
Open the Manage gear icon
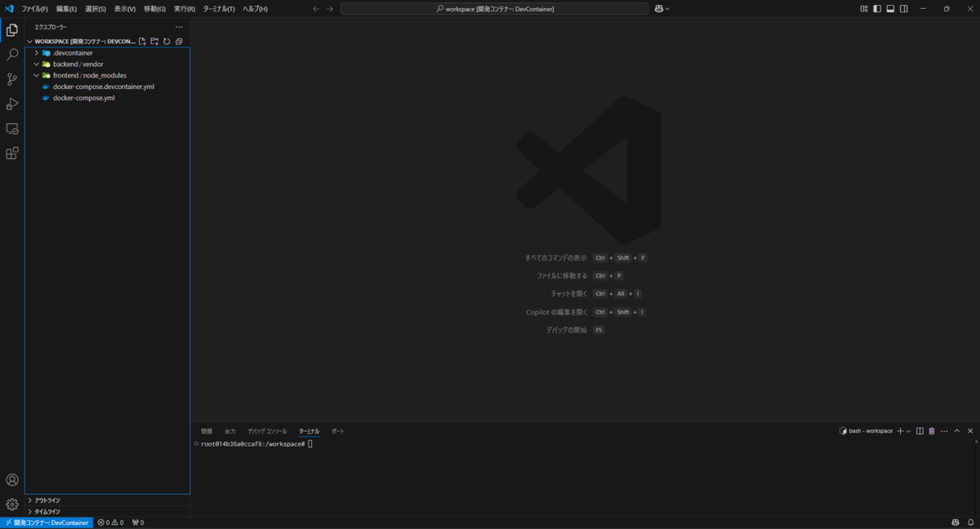click(12, 505)
